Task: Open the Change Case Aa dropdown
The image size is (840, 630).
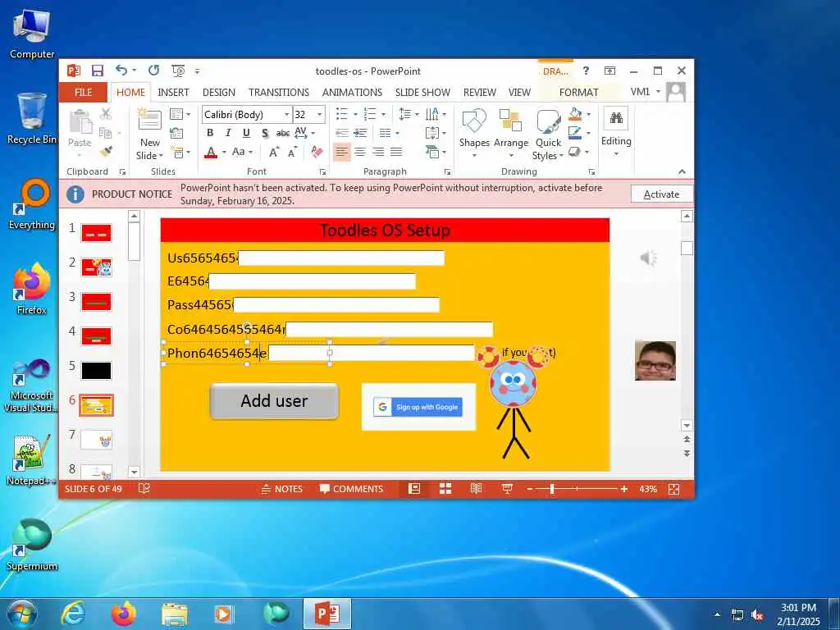Action: (x=242, y=152)
